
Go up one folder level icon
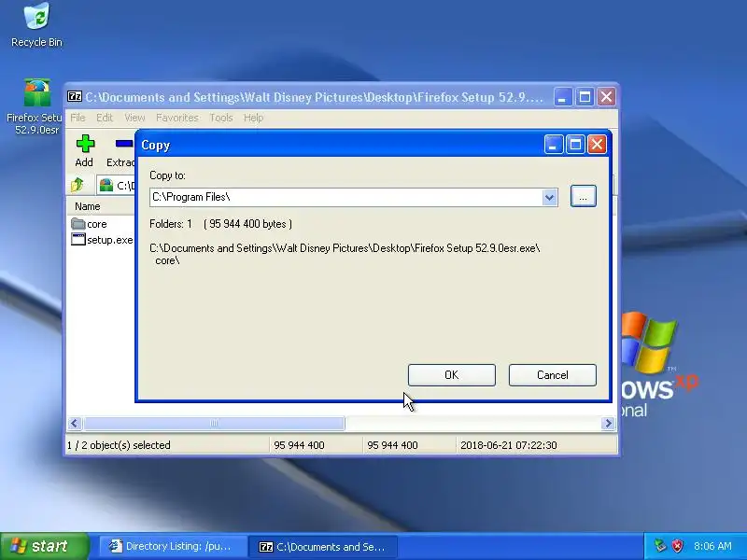(78, 185)
